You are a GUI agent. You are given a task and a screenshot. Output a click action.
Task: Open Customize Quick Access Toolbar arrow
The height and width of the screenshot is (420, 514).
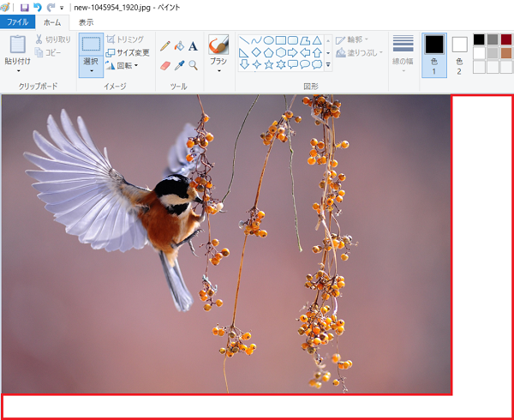pyautogui.click(x=62, y=8)
